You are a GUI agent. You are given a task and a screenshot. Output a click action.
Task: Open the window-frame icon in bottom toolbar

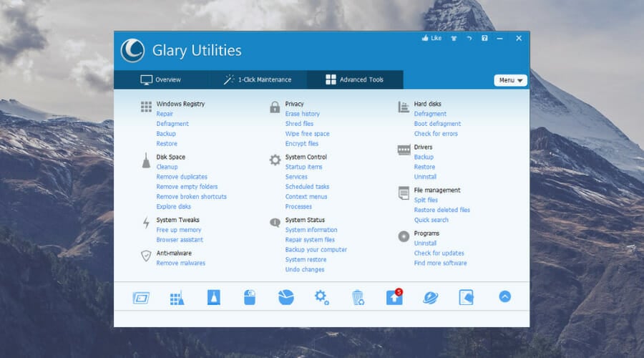pos(141,297)
